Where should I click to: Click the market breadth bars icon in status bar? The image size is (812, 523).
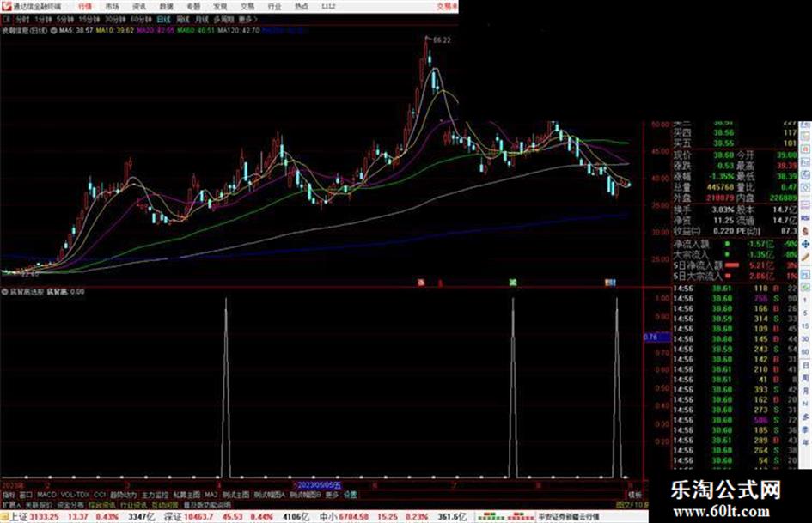(505, 516)
